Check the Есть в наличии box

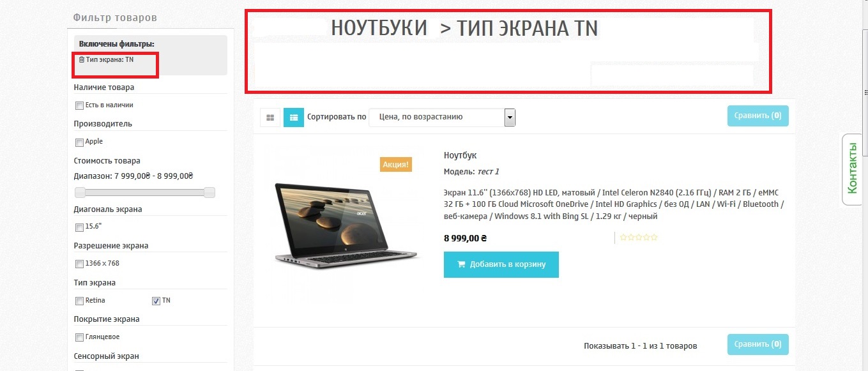[80, 105]
